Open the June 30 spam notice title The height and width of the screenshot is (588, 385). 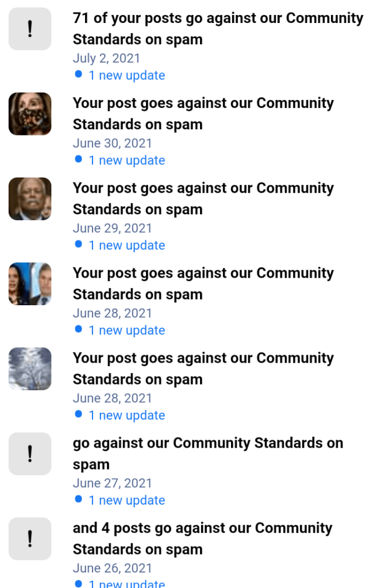[203, 114]
